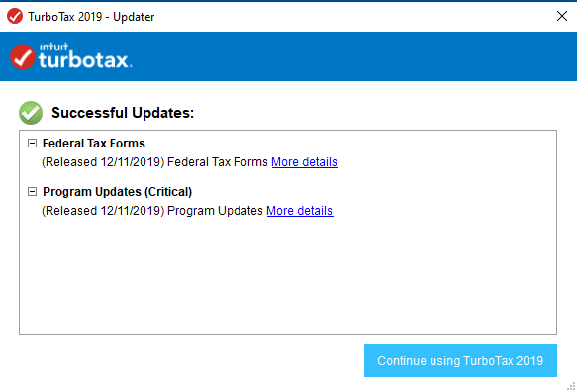Open More details for Federal Tax Forms
The image size is (577, 392).
[305, 162]
